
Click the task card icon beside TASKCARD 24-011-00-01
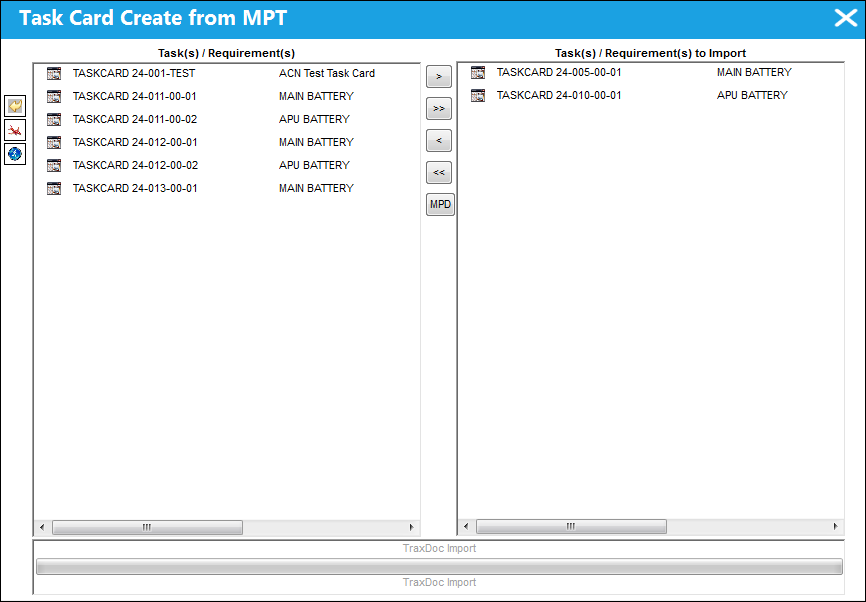(x=54, y=97)
